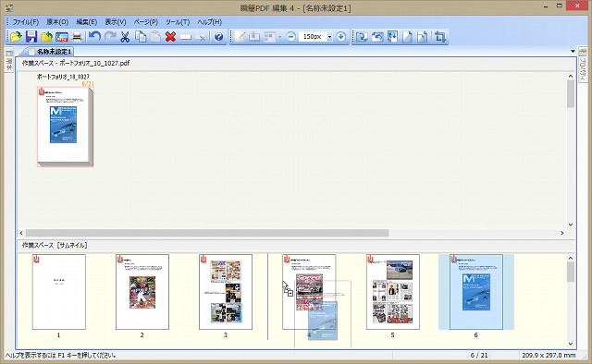Expand the thumbnail layout dropdown arrow
The height and width of the screenshot is (364, 592).
(x=279, y=37)
